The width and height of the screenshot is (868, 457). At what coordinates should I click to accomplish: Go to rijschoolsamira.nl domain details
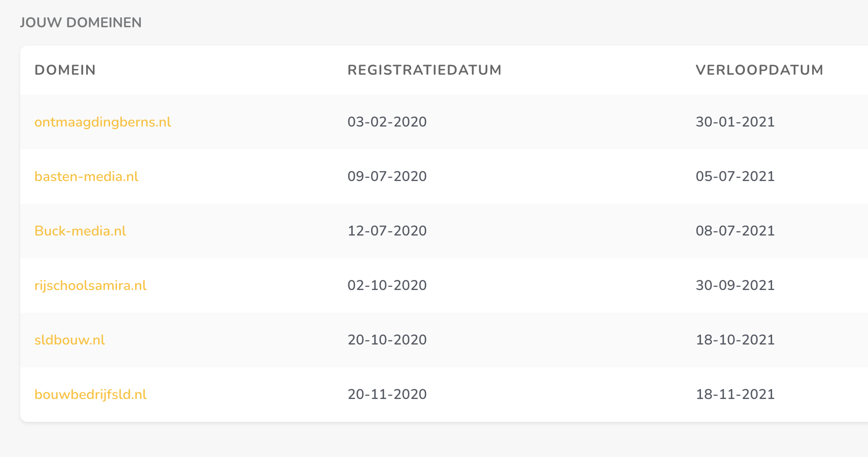[90, 286]
